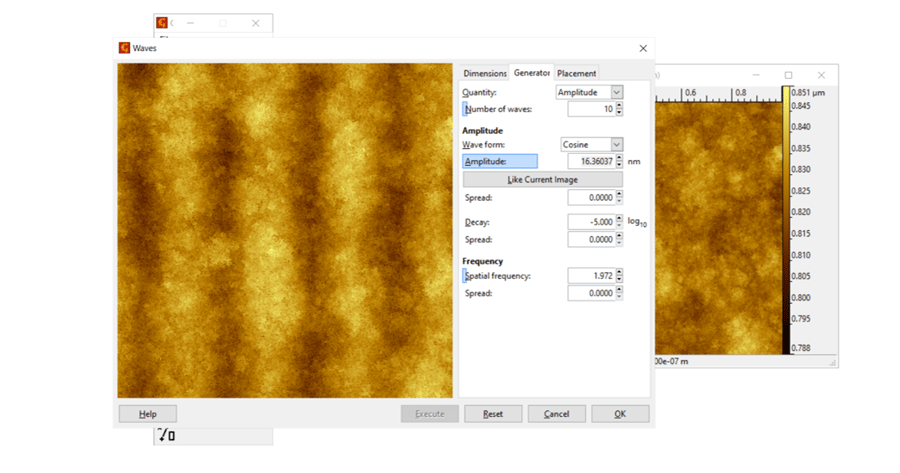Click the Decay value field -5.000
The width and height of the screenshot is (900, 473).
coord(591,222)
